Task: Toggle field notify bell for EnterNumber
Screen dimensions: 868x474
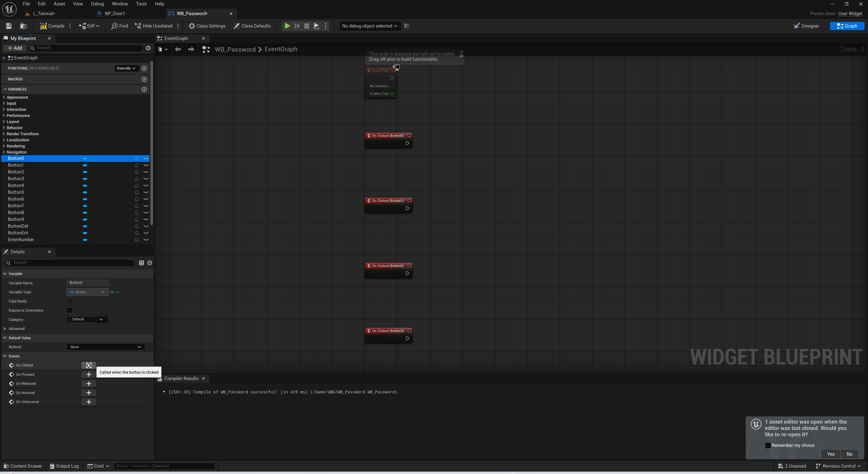Action: (137, 240)
